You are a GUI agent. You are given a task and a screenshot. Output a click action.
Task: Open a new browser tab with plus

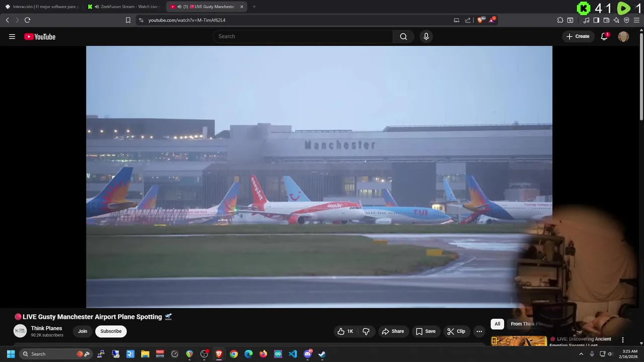click(254, 7)
